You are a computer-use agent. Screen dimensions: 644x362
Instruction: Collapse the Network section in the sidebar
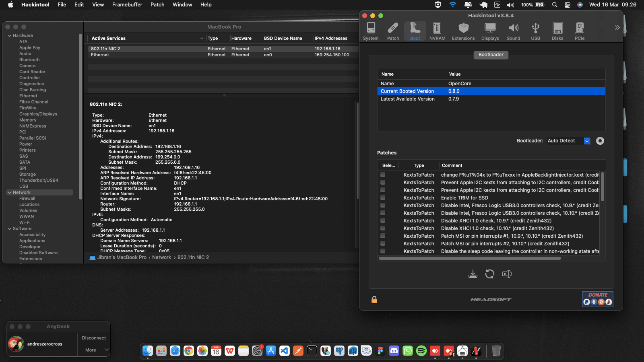point(10,192)
